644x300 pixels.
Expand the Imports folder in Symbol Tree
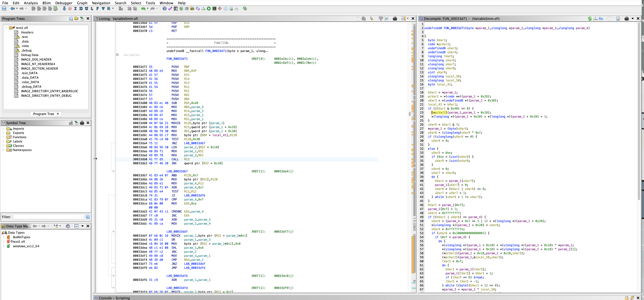(3, 129)
